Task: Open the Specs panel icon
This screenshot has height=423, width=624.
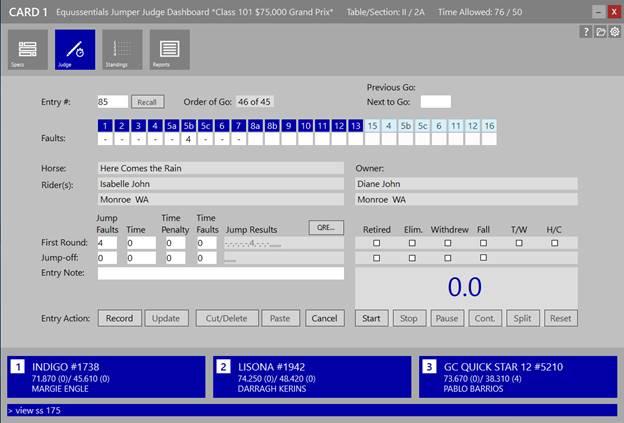Action: 27,50
